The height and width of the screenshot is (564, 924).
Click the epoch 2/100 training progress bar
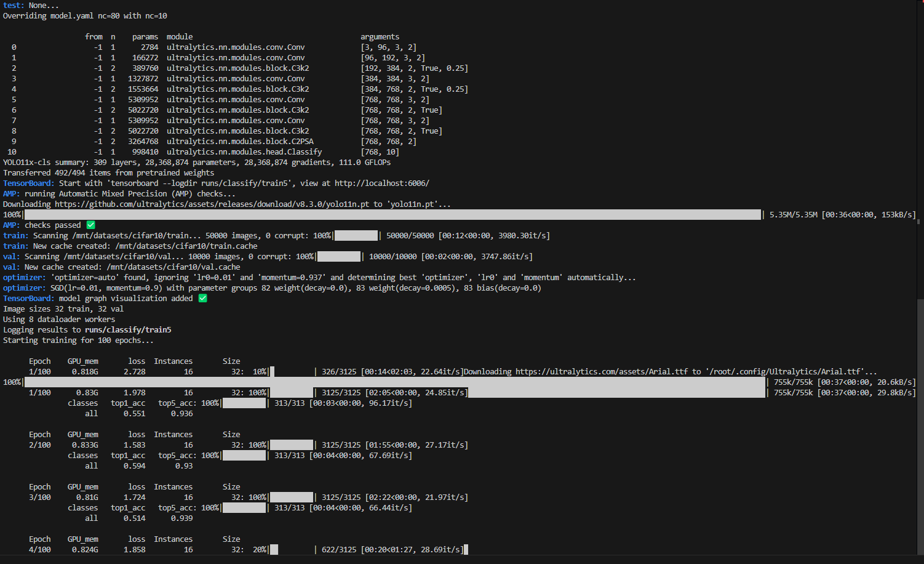pyautogui.click(x=292, y=445)
